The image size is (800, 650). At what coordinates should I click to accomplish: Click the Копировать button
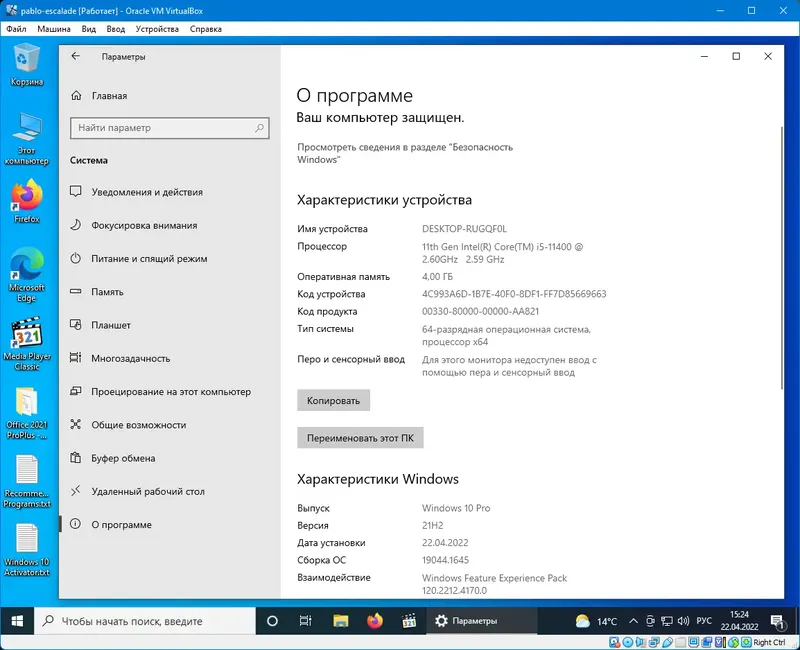(x=333, y=401)
